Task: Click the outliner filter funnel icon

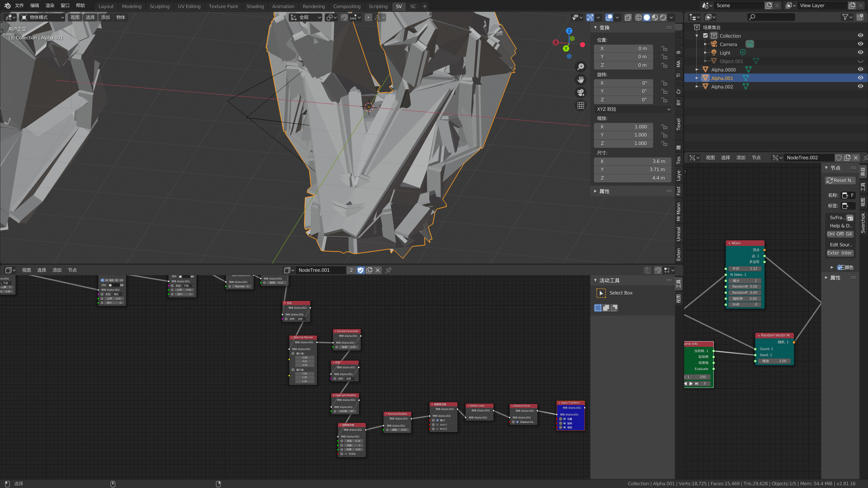Action: pos(845,17)
